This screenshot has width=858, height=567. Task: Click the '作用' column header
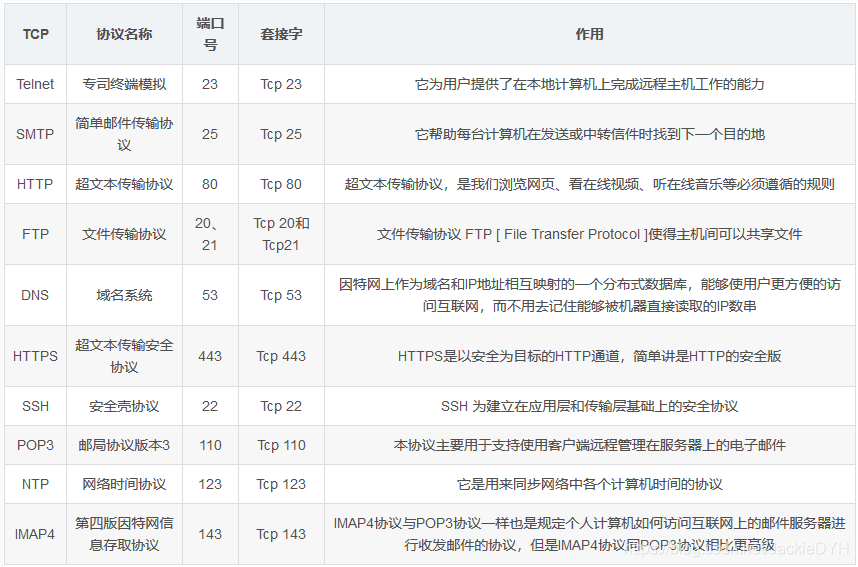[x=589, y=34]
